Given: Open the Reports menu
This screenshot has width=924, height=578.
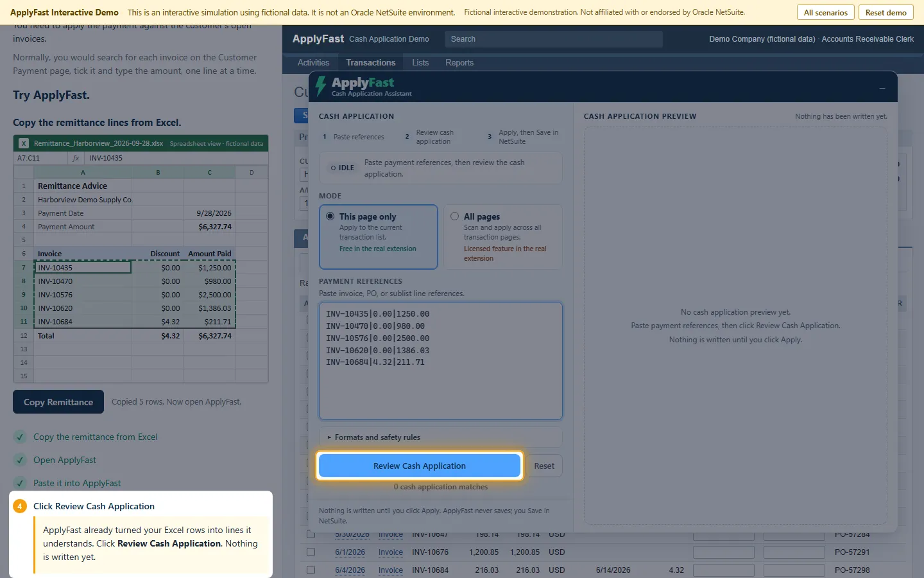Looking at the screenshot, I should pyautogui.click(x=459, y=62).
